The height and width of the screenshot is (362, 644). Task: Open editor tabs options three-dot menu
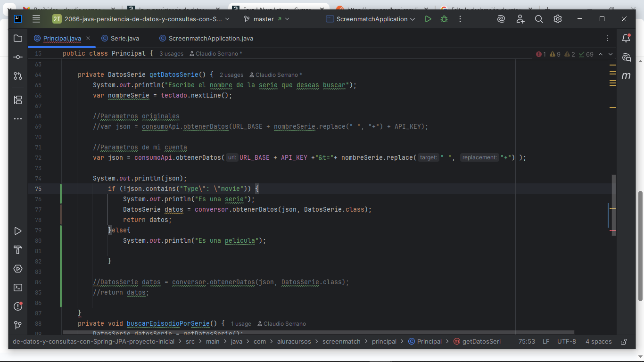607,38
